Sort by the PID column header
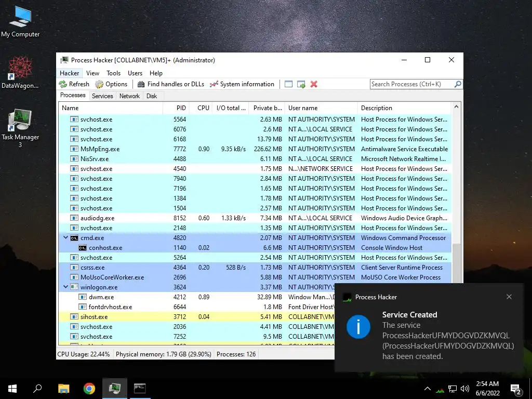 tap(176, 108)
